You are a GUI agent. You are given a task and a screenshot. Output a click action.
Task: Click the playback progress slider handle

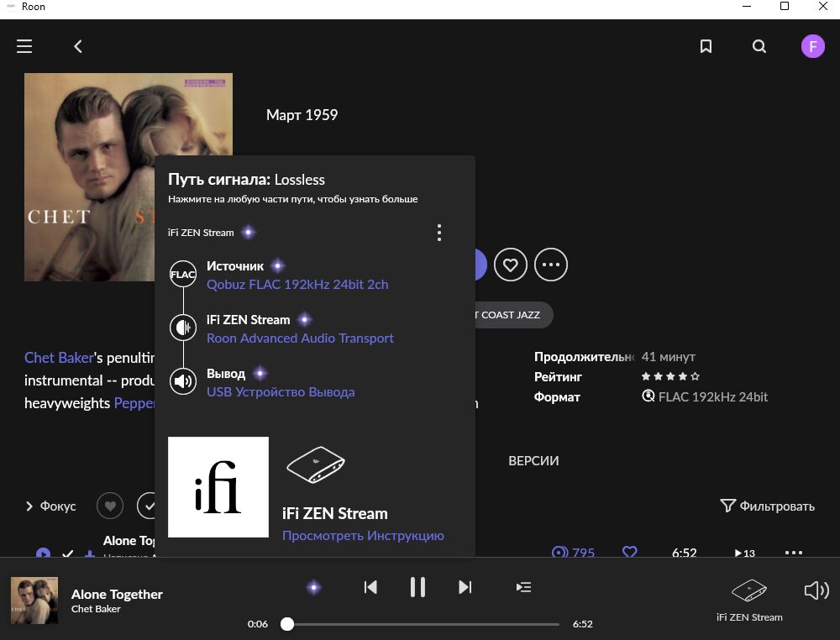click(287, 624)
